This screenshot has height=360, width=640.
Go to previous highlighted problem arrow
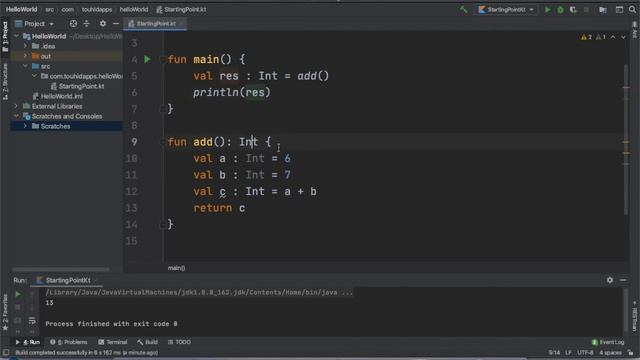click(613, 37)
